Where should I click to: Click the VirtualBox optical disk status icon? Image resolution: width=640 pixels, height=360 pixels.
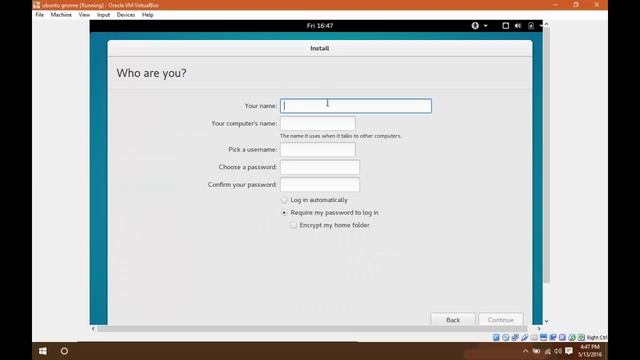(506, 338)
